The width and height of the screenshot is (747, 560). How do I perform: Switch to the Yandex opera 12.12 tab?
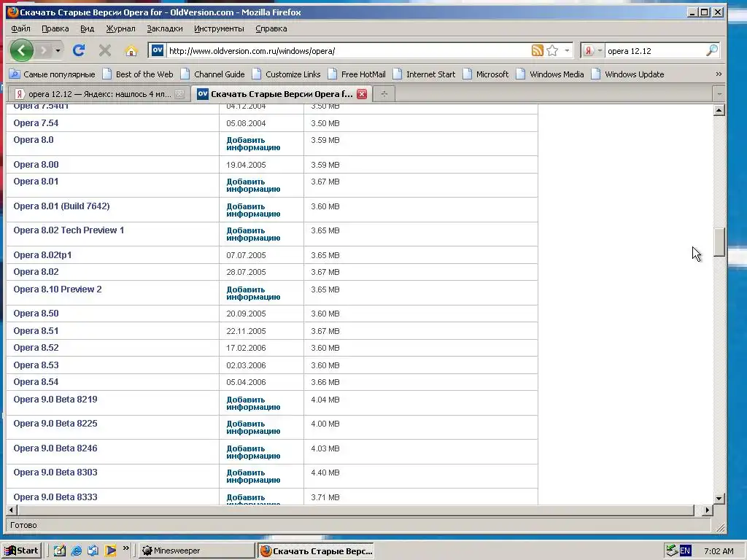[98, 94]
